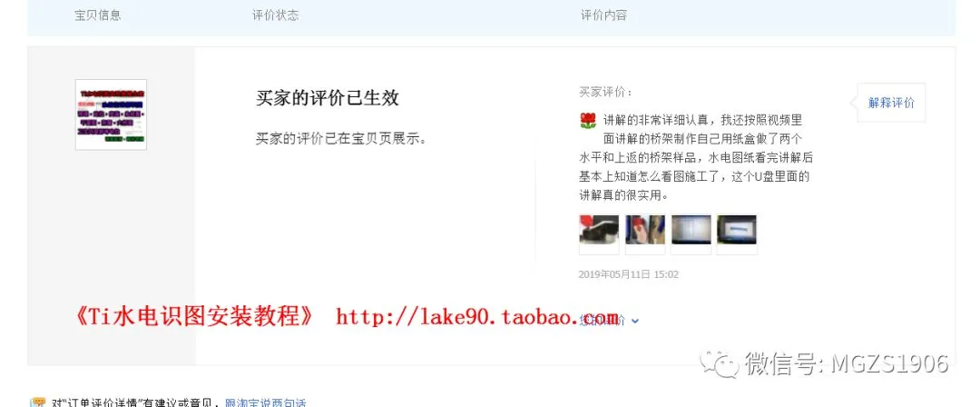The height and width of the screenshot is (407, 980).
Task: Click the buyer review text paragraph
Action: pyautogui.click(x=696, y=158)
